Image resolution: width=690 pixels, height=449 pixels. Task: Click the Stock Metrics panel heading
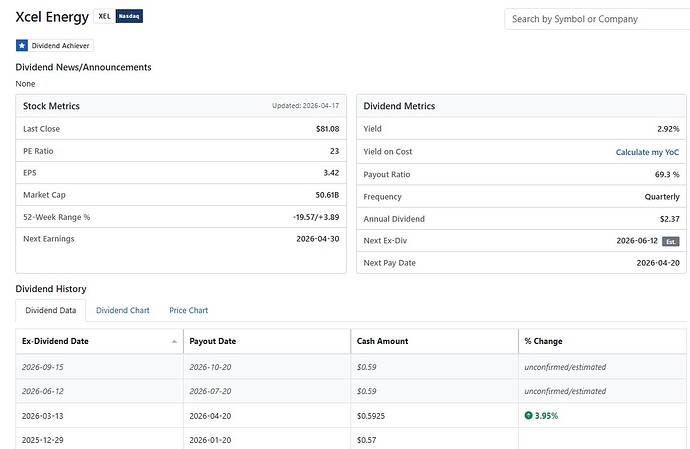(51, 106)
